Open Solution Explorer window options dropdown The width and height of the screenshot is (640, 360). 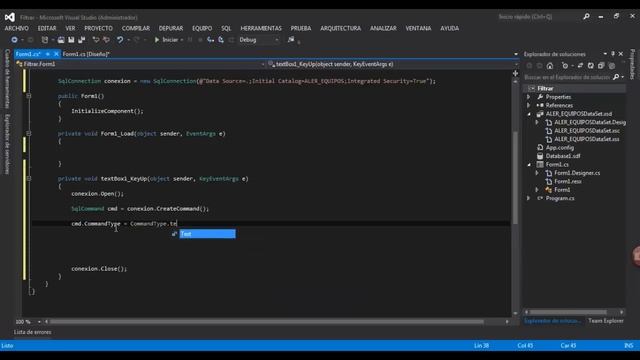pos(605,54)
